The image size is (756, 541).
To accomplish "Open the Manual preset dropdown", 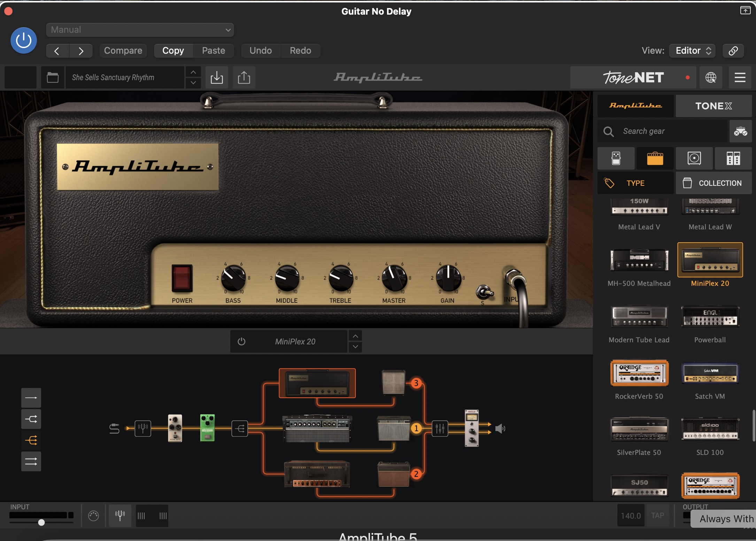I will [140, 30].
